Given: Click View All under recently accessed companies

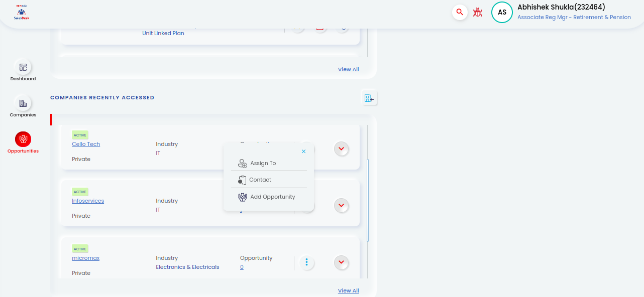Looking at the screenshot, I should click(349, 290).
